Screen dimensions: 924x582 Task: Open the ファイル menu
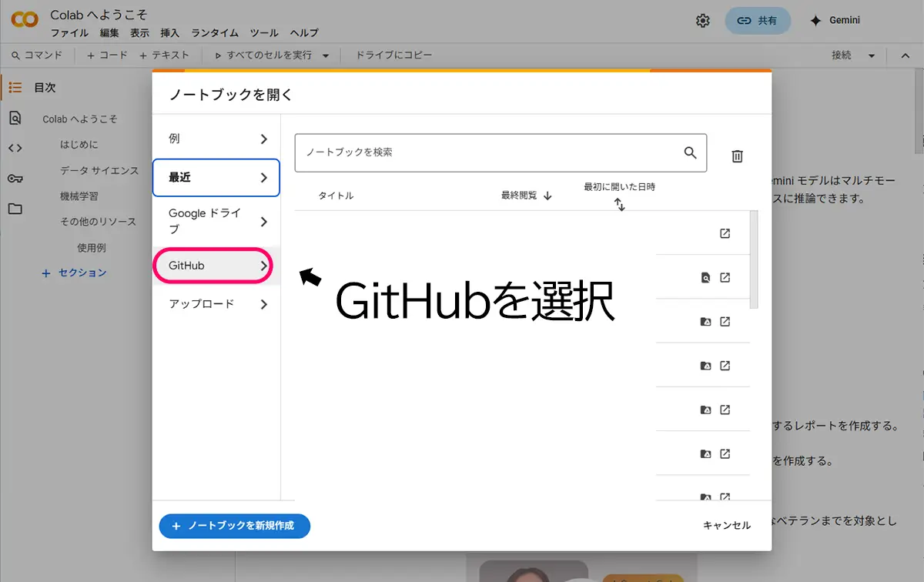[69, 33]
